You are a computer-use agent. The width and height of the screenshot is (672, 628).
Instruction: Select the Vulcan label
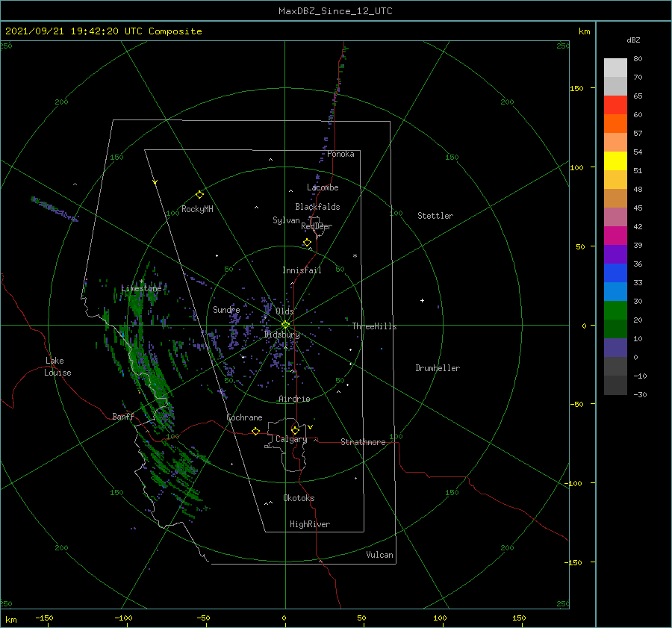tap(379, 555)
